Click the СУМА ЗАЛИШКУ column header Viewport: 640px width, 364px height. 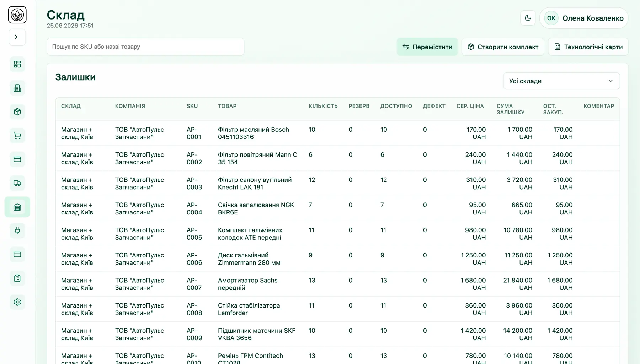(x=510, y=109)
